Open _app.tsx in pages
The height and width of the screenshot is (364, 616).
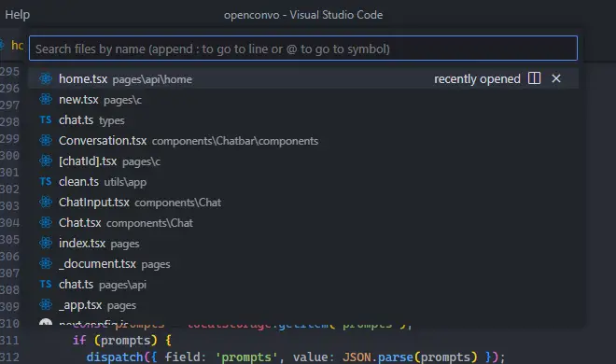click(x=303, y=304)
